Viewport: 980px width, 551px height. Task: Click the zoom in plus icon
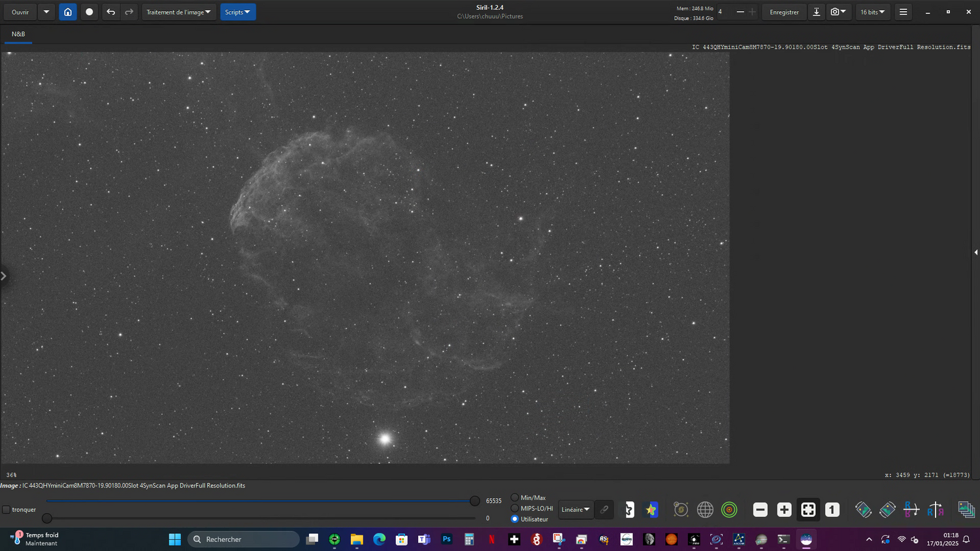pyautogui.click(x=784, y=510)
